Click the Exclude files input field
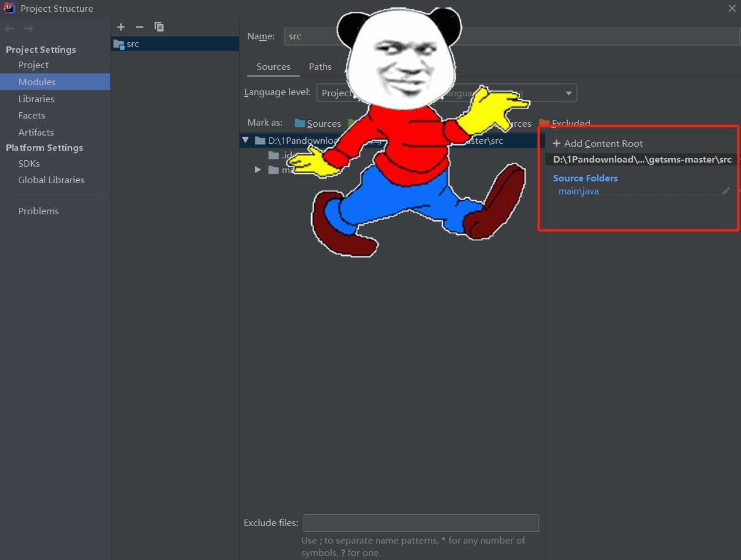Screen dimensions: 741x560 pos(421,523)
